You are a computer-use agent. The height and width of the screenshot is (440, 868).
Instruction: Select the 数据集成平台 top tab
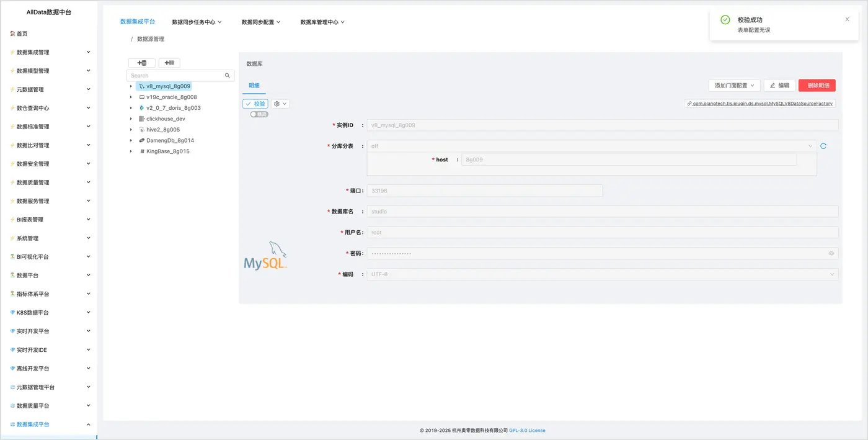click(x=138, y=22)
